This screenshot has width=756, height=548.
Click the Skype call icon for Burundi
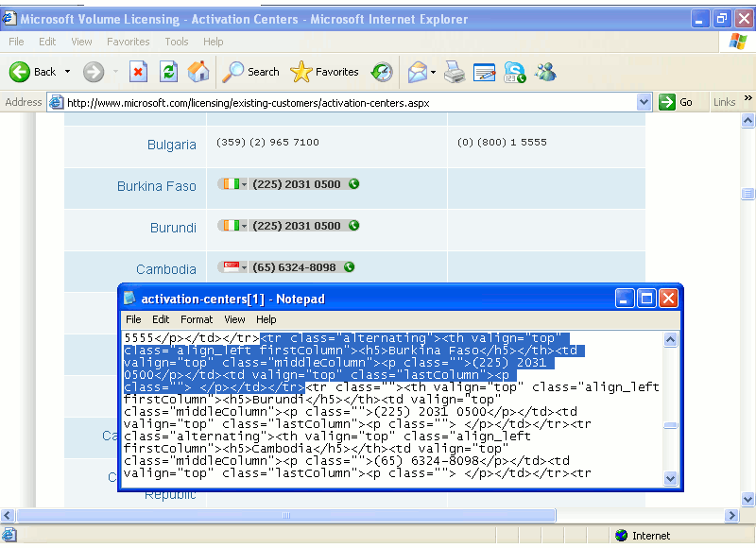pos(353,226)
